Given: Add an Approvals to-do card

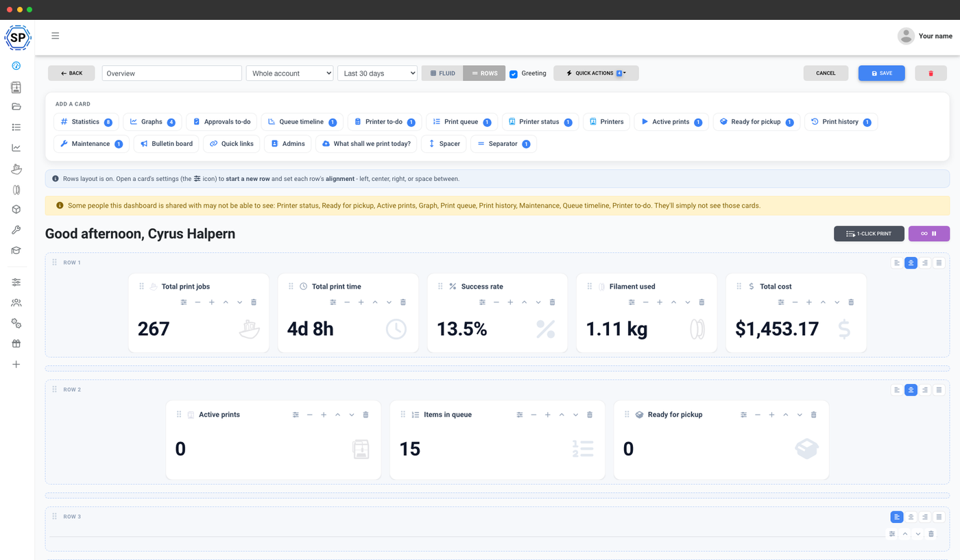Looking at the screenshot, I should click(221, 122).
